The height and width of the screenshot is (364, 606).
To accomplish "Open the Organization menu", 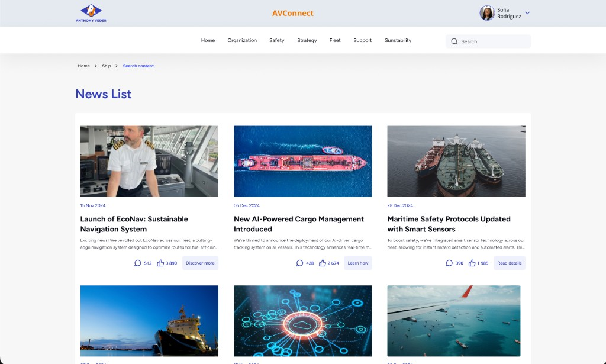I will (x=242, y=40).
